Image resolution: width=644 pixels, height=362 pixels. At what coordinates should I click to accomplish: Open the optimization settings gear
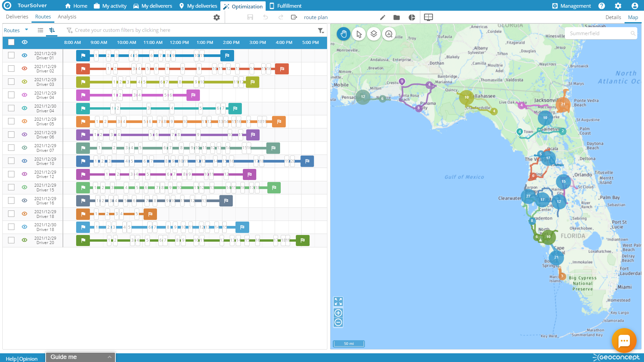click(216, 17)
